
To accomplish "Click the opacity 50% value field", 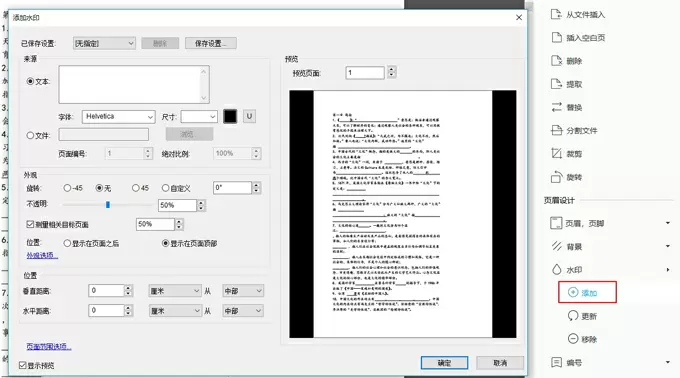I will 177,205.
